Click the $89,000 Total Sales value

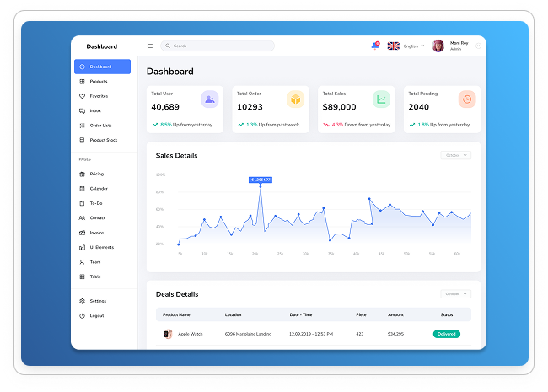[x=340, y=107]
